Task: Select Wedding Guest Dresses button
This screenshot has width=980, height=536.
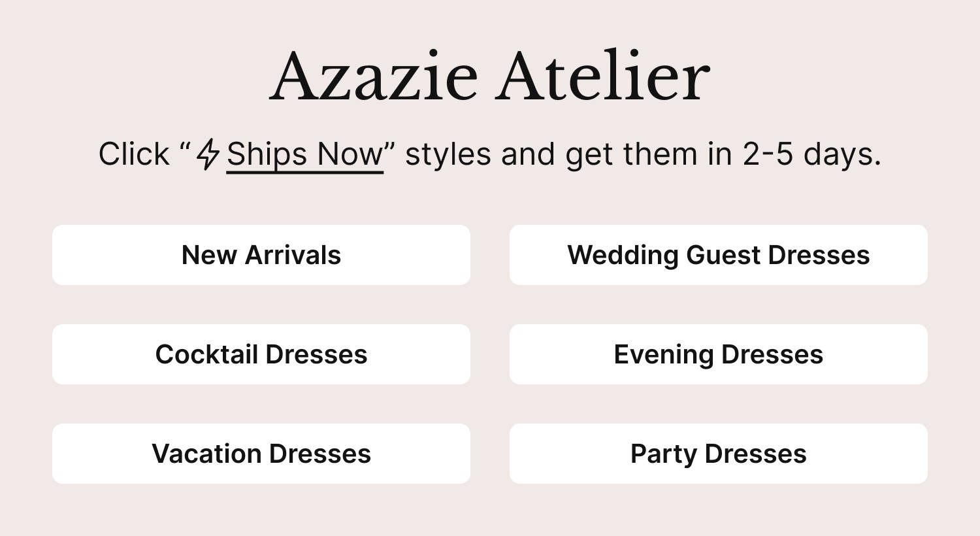Action: 719,255
